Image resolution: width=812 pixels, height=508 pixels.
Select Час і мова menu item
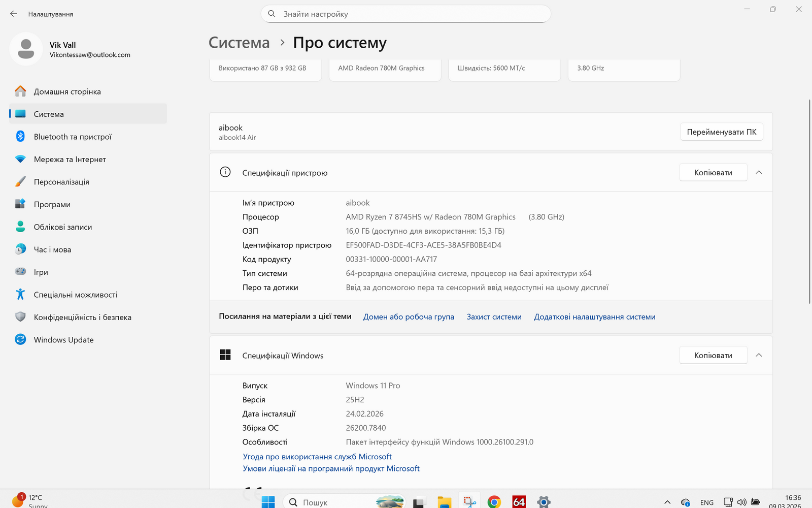(x=52, y=249)
